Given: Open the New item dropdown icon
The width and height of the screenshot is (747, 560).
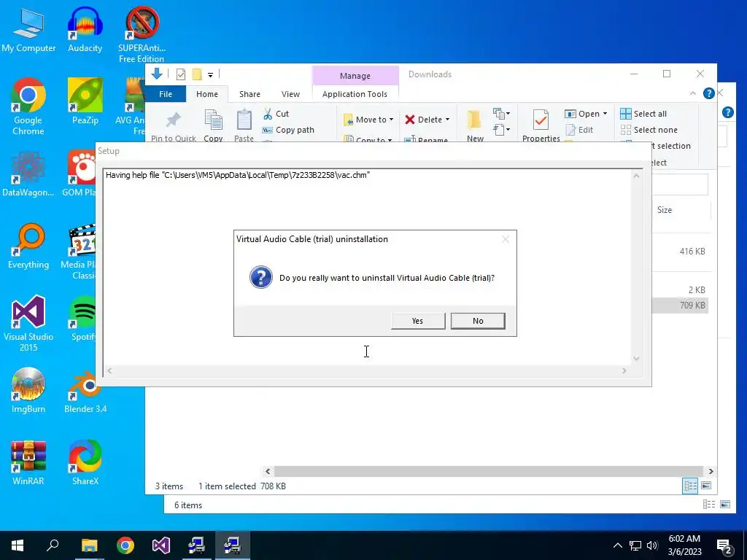Looking at the screenshot, I should point(501,114).
